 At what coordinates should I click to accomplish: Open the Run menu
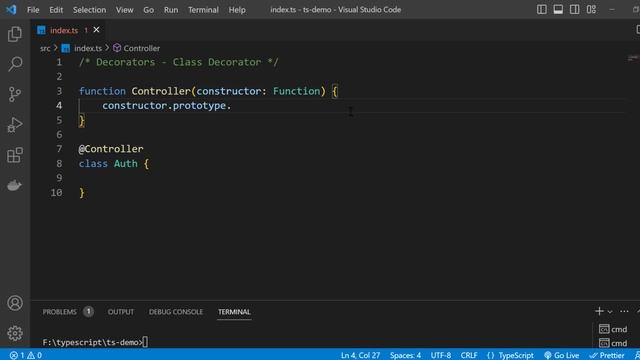click(x=171, y=10)
